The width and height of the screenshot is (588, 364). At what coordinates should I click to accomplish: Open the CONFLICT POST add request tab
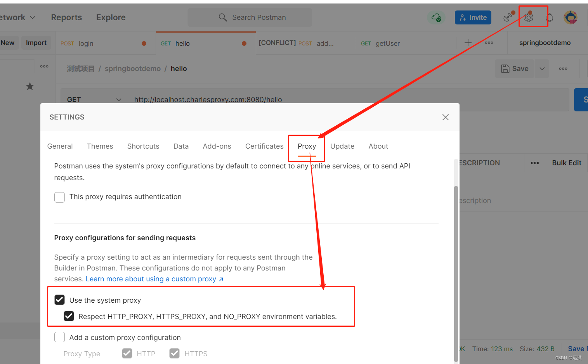click(x=306, y=43)
